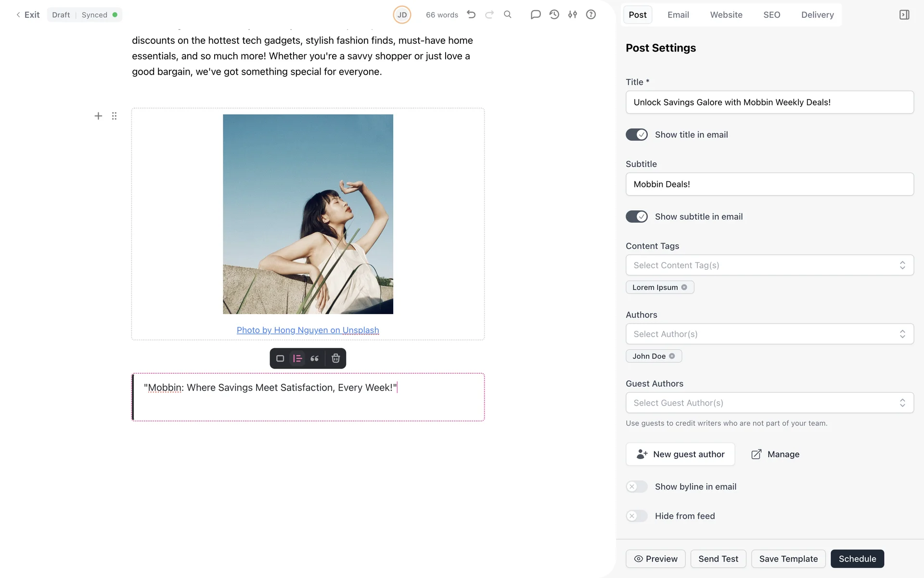Viewport: 924px width, 578px height.
Task: Enable Show byline in email toggle
Action: click(636, 486)
